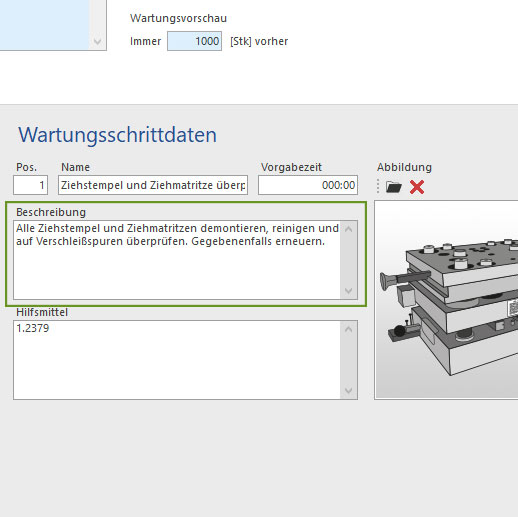
Task: Edit the Wartungsvorschau Immer value 1000
Action: 194,41
